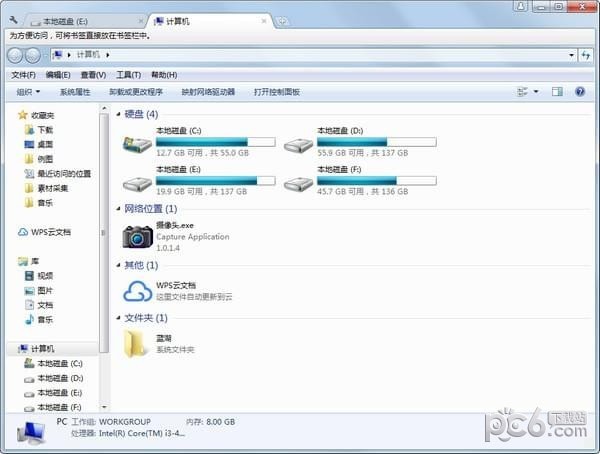This screenshot has height=454, width=600.
Task: Click the F: drive usage bar
Action: 377,181
